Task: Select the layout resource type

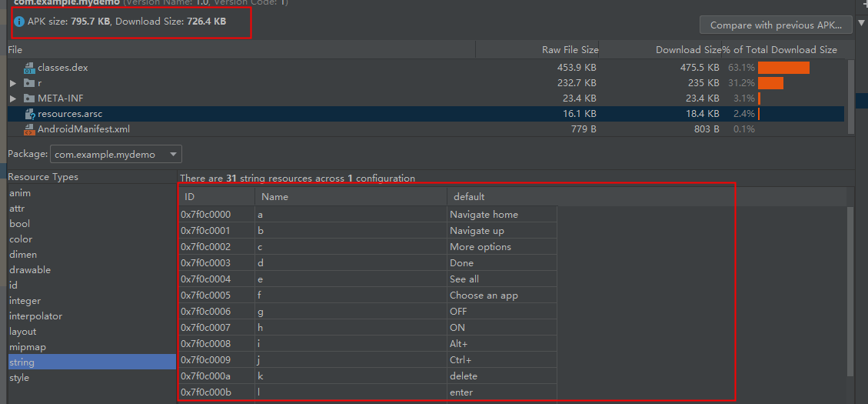Action: point(23,332)
